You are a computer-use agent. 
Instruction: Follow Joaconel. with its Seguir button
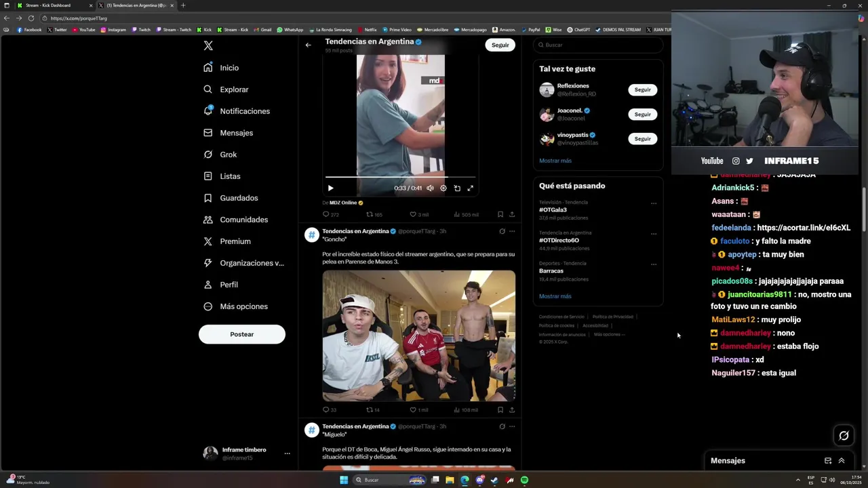coord(643,114)
